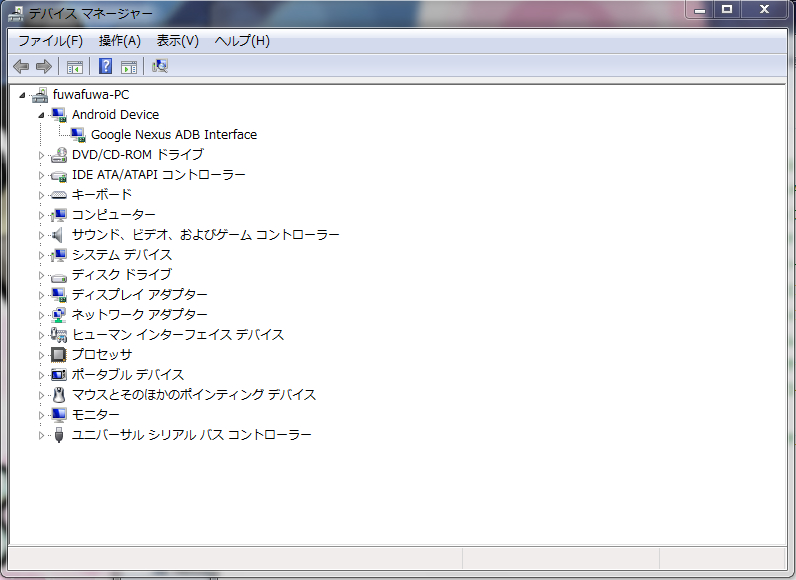This screenshot has height=580, width=796.
Task: Open the ファイル(F) menu
Action: [x=50, y=41]
